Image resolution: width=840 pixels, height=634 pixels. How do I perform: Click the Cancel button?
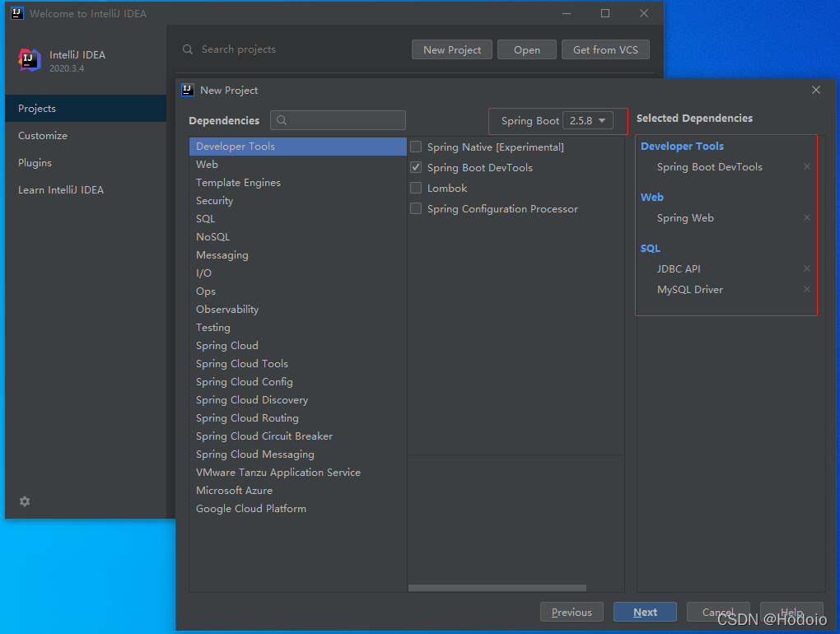pos(718,612)
